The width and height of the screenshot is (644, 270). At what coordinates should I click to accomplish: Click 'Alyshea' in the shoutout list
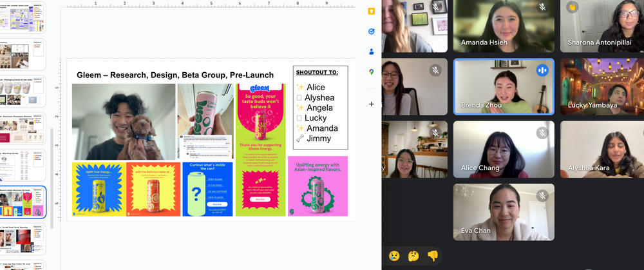tap(319, 97)
